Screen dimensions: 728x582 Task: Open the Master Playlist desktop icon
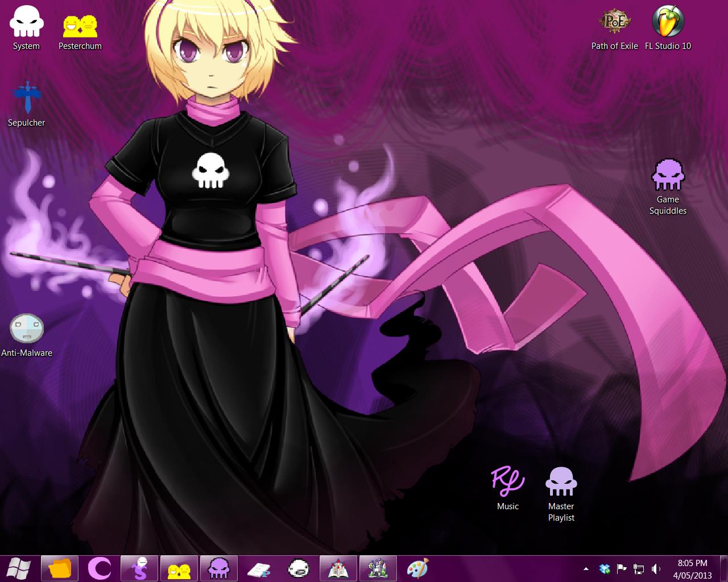[561, 494]
